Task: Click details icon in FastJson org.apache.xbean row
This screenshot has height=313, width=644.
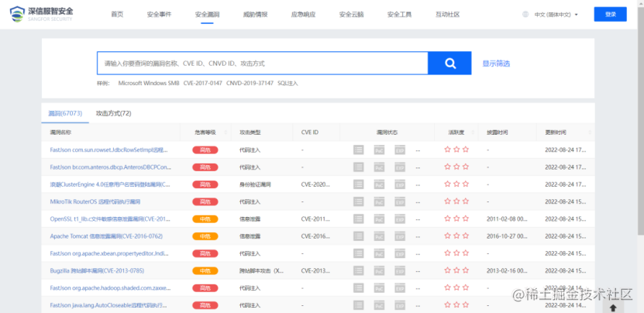Action: [359, 253]
